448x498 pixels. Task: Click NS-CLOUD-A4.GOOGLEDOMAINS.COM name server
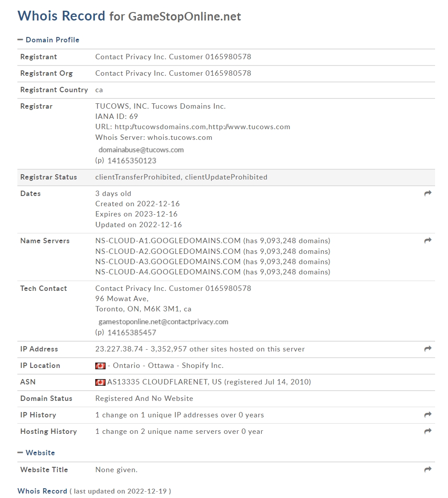pyautogui.click(x=168, y=272)
